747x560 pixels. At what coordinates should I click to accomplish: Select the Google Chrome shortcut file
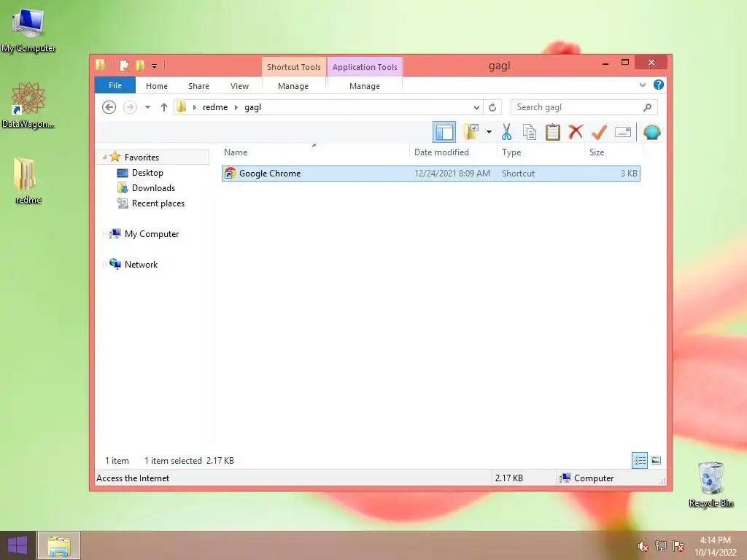click(430, 174)
